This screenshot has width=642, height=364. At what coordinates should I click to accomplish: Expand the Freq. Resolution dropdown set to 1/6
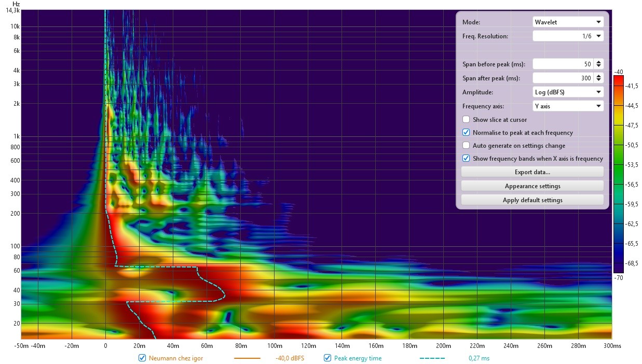click(x=568, y=36)
